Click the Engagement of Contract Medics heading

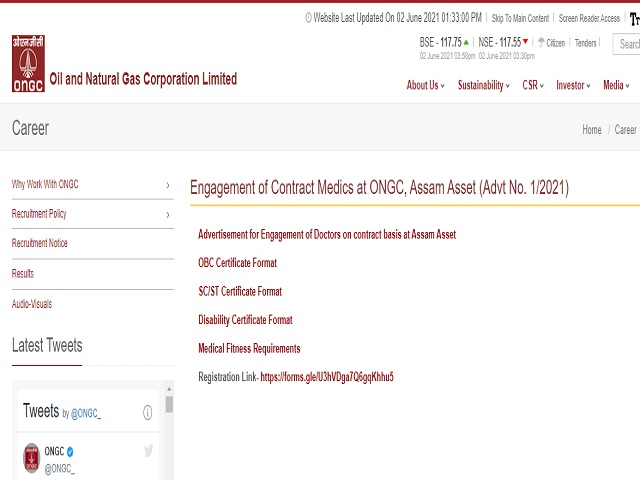coord(379,188)
